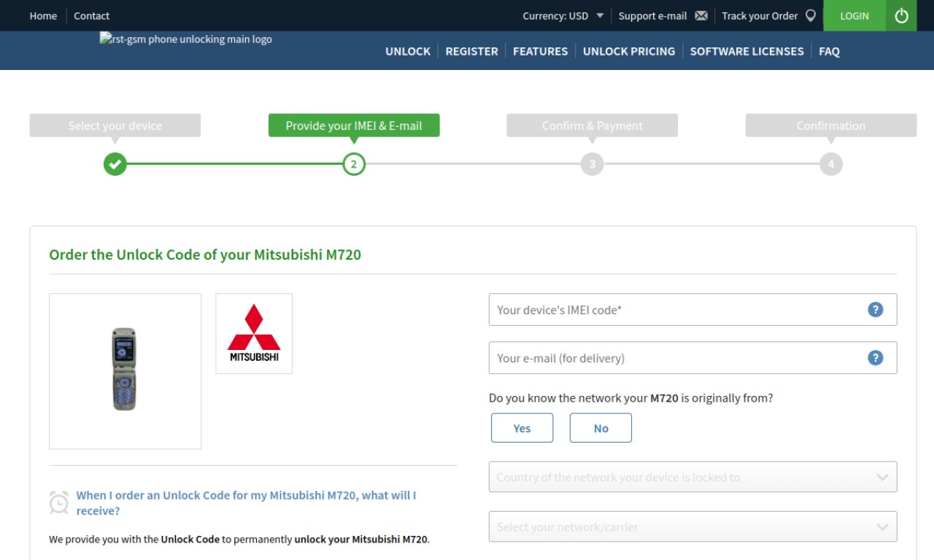The image size is (934, 560).
Task: Click the step 2 circle indicator
Action: (354, 164)
